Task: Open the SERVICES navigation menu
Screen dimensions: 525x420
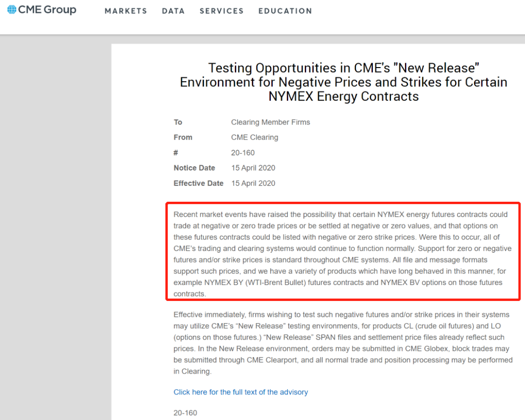Action: coord(222,11)
